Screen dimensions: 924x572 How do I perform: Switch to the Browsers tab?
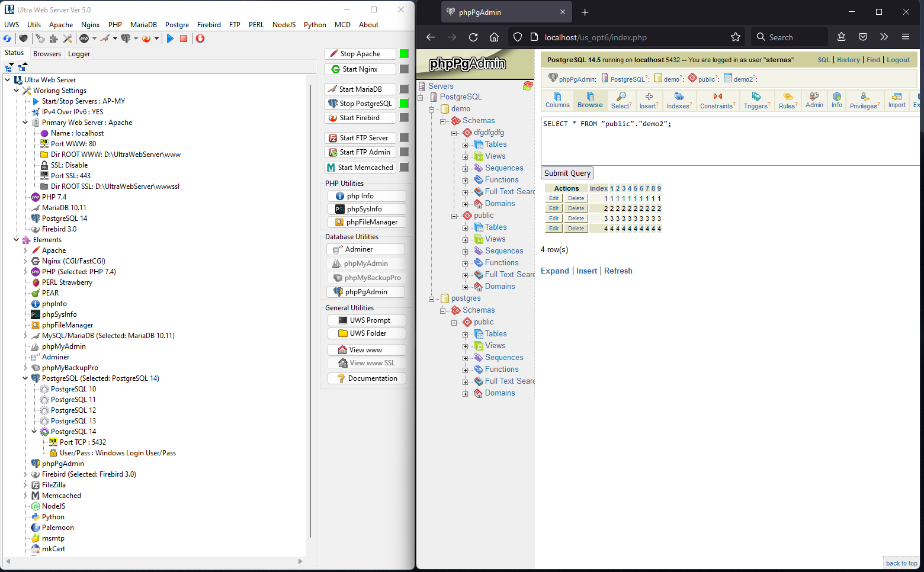47,53
